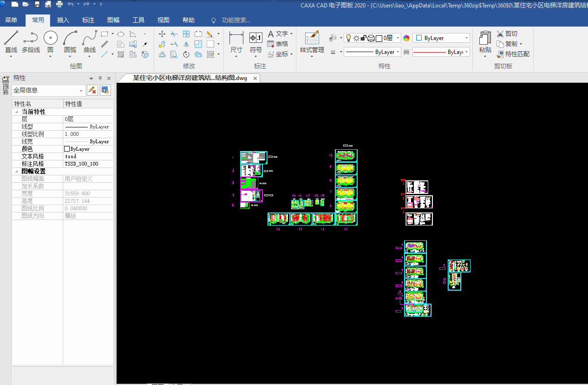The width and height of the screenshot is (588, 385).
Task: Open the ByLayer color dropdown
Action: [x=466, y=38]
